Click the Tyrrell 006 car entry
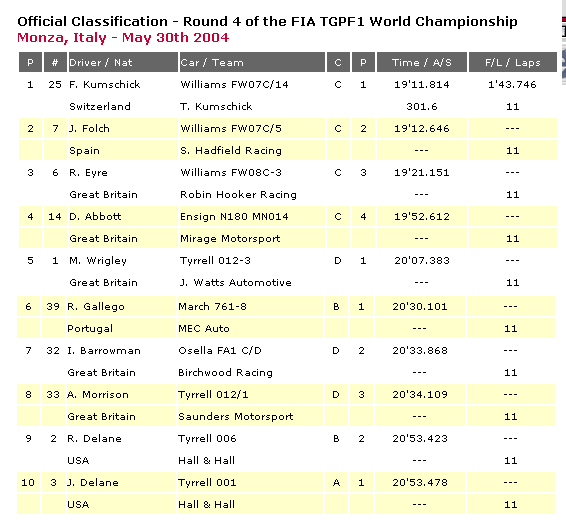This screenshot has width=566, height=530. [207, 439]
